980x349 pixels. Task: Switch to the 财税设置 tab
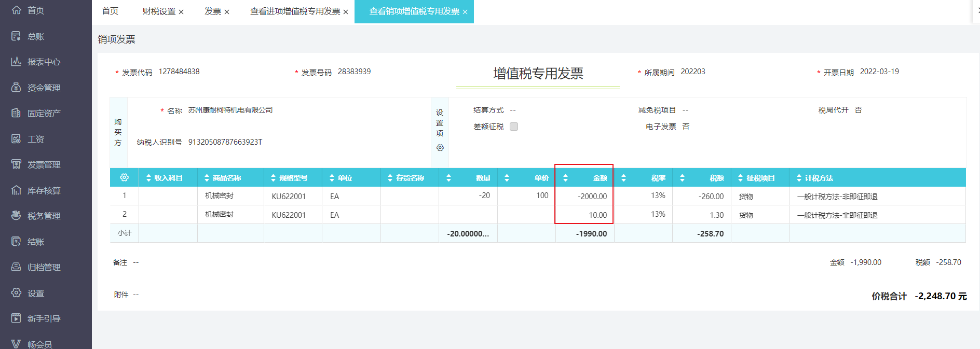pyautogui.click(x=159, y=11)
